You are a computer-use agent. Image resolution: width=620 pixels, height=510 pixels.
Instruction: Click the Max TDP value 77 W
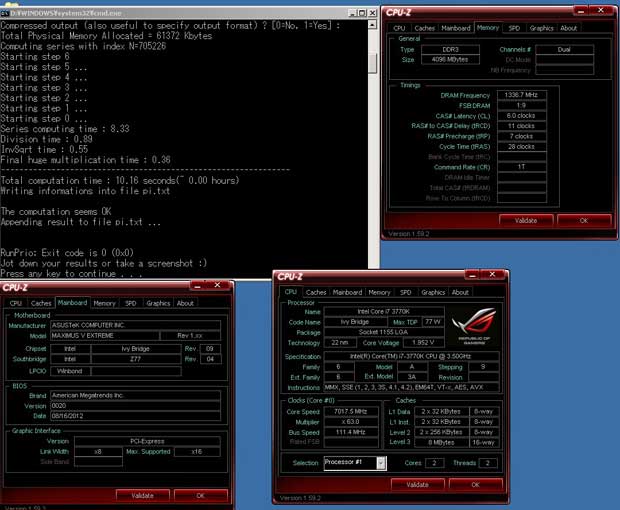[x=433, y=322]
